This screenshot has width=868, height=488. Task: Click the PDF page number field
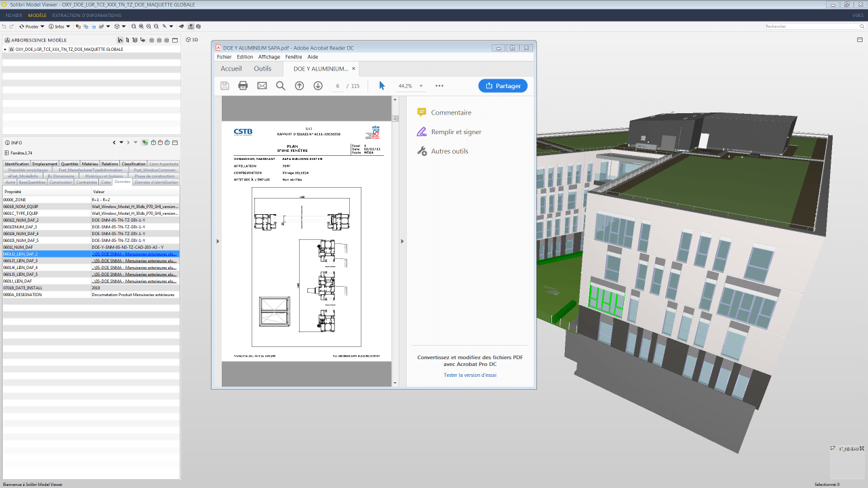pos(338,86)
